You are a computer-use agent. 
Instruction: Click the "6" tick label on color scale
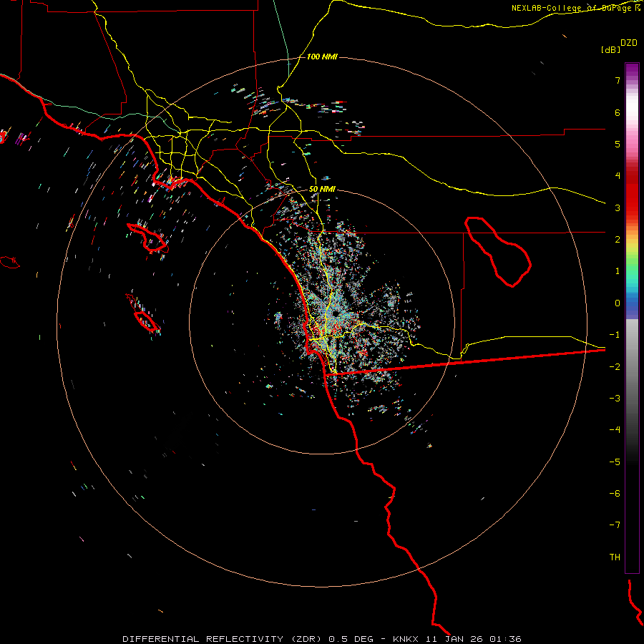tap(618, 112)
